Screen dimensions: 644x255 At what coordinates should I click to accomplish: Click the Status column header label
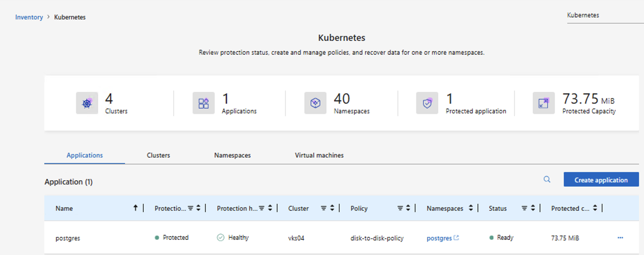pos(498,208)
